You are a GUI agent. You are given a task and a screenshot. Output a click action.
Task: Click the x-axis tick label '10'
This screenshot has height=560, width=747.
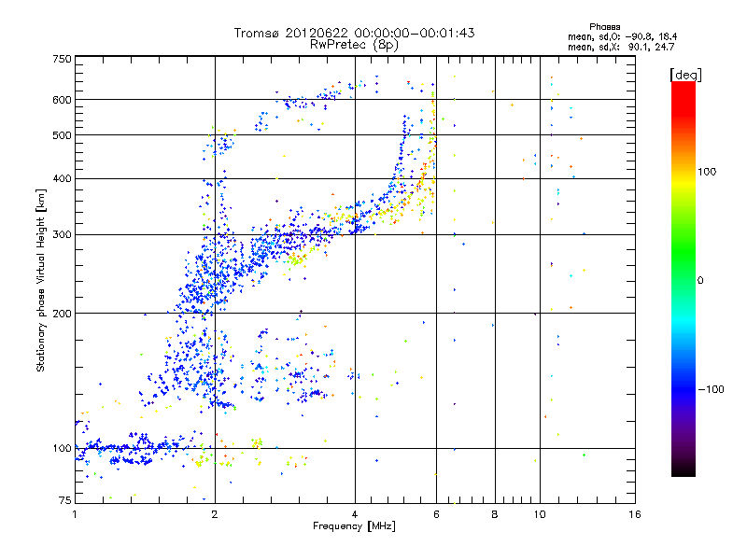[x=540, y=514]
